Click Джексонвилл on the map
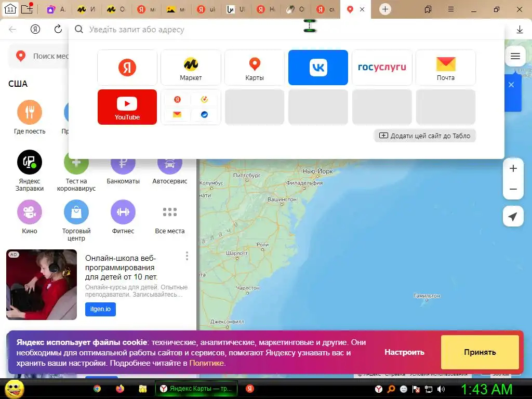This screenshot has height=399, width=532. (x=227, y=321)
